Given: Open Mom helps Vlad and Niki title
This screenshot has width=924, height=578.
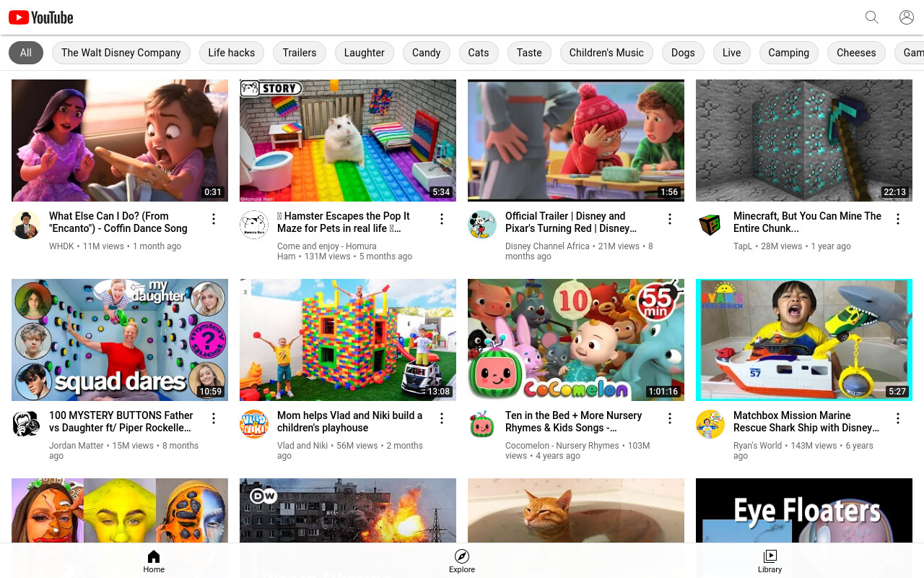Looking at the screenshot, I should point(350,421).
